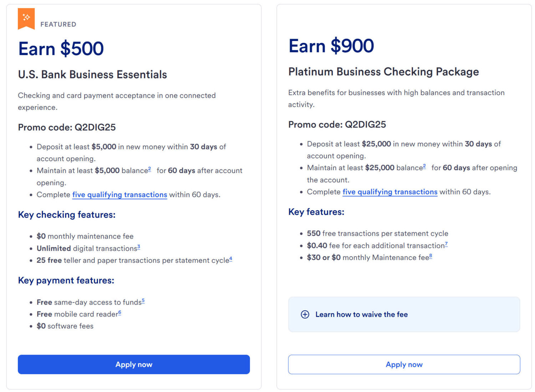Click the Earn $500 heading
This screenshot has height=392, width=535.
click(x=61, y=49)
